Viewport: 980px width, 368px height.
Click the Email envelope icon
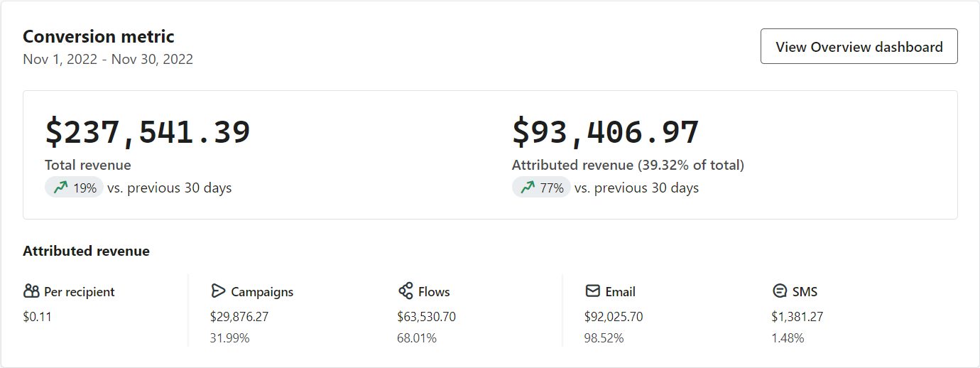point(592,291)
